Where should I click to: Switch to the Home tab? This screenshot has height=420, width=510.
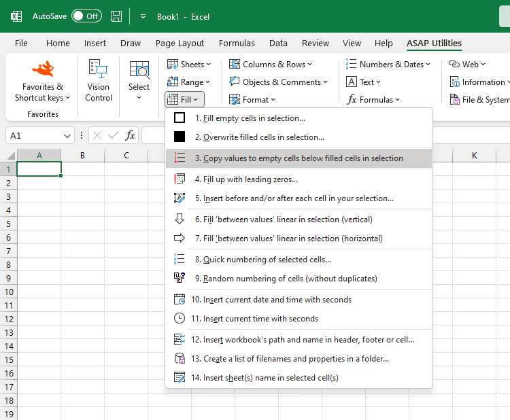click(58, 43)
